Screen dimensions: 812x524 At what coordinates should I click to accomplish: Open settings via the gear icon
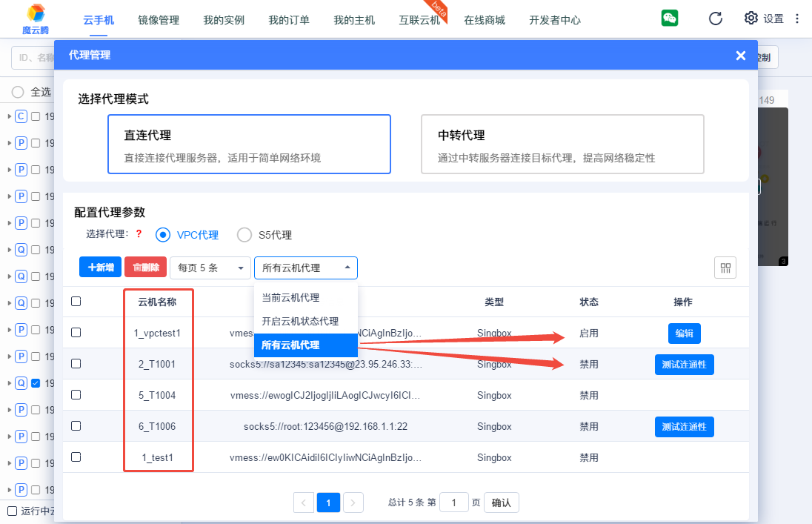coord(751,19)
